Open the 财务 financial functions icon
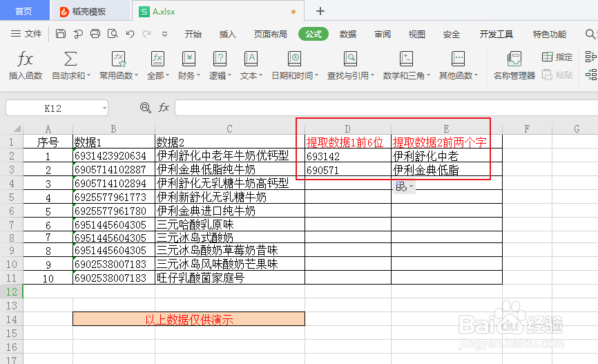This screenshot has width=598, height=364. coord(189,59)
